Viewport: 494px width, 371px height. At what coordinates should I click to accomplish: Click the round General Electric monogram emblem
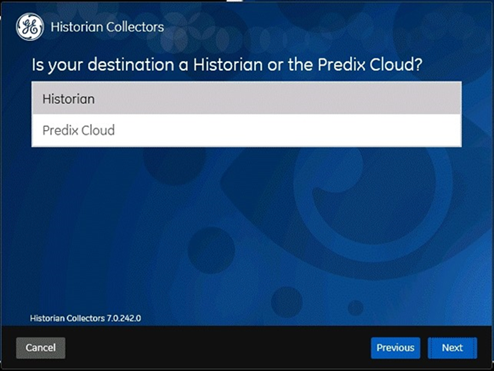point(30,27)
